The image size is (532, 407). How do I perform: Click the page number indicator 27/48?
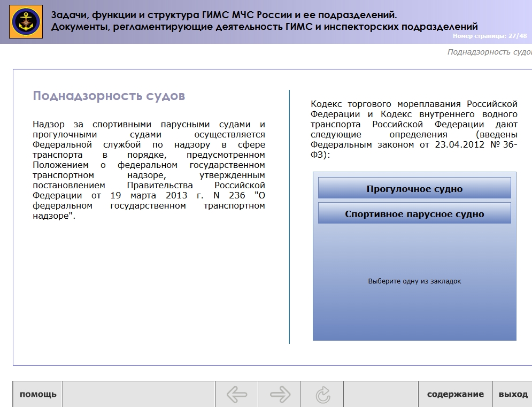pyautogui.click(x=490, y=36)
